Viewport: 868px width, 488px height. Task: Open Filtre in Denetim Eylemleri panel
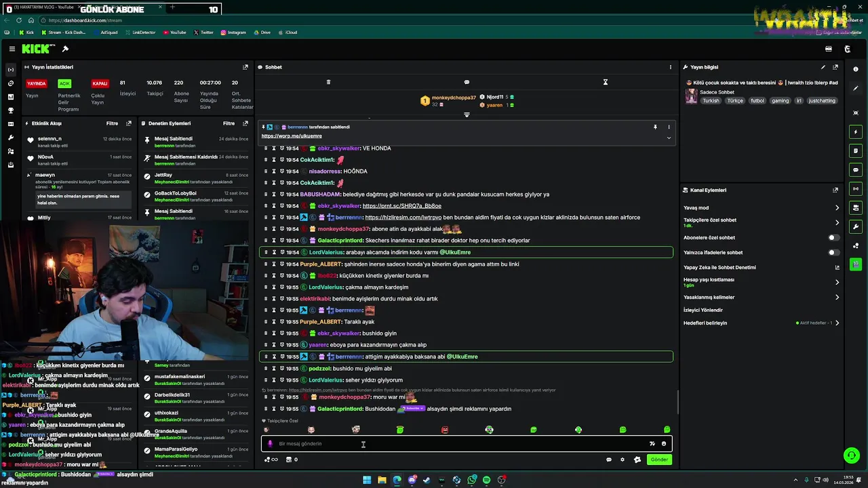click(x=229, y=123)
